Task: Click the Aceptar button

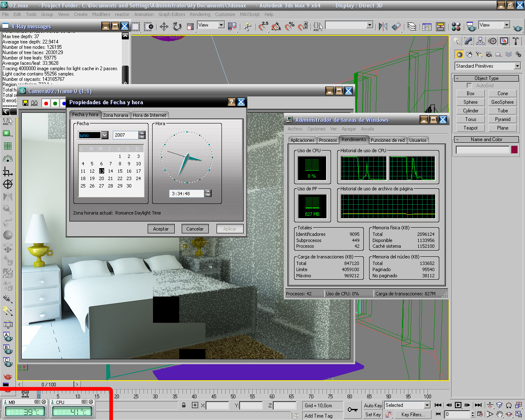Action: tap(161, 229)
